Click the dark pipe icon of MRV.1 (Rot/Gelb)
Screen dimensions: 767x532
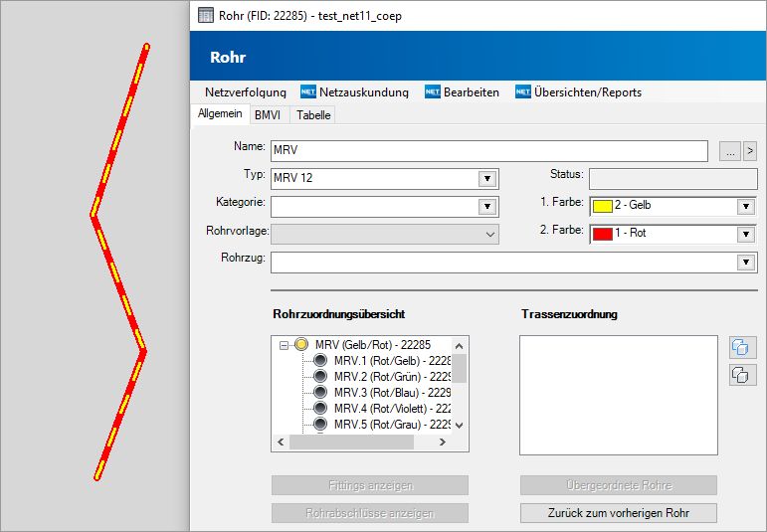[x=320, y=360]
